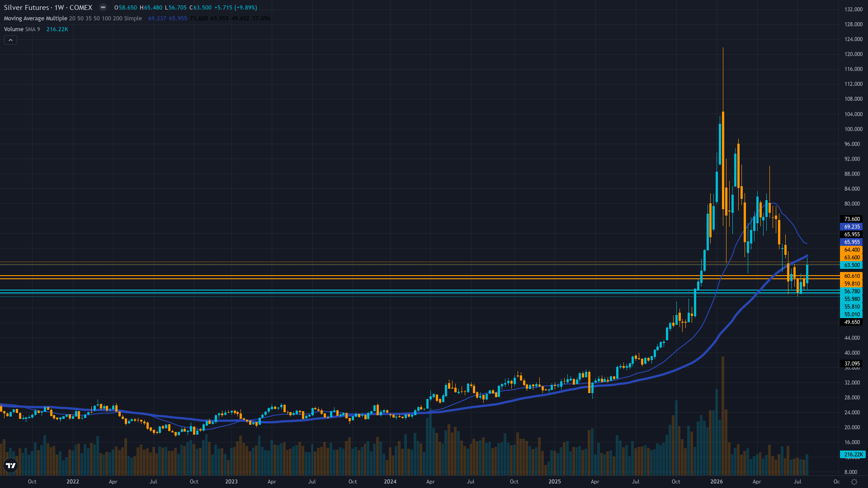Click the 73.600 price label on the price axis
868x488 pixels.
tap(852, 219)
